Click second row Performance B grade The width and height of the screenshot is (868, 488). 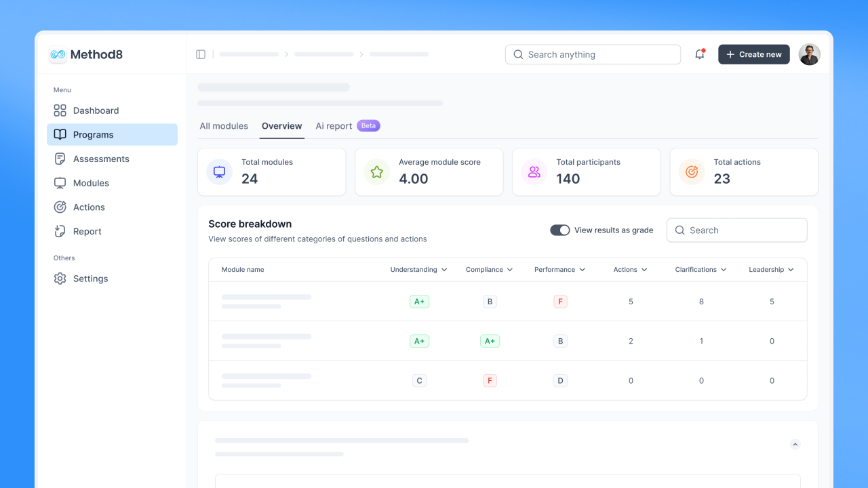click(560, 341)
